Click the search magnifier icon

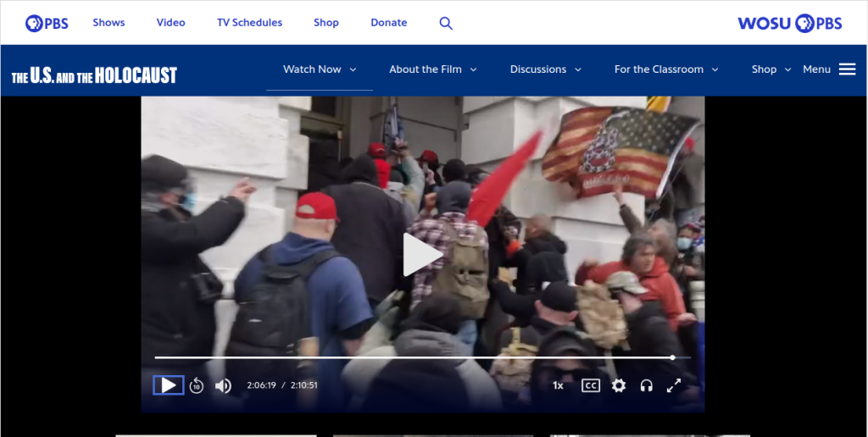[446, 23]
